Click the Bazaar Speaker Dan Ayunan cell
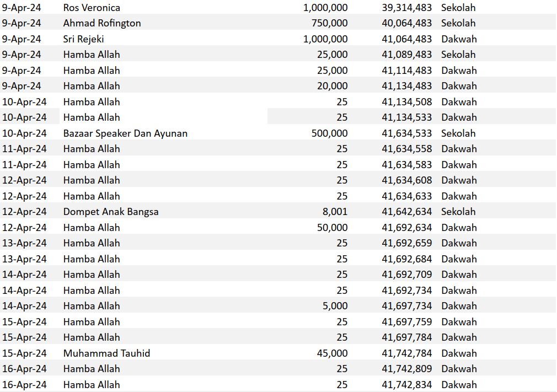Screen dimensions: 557x392 (125, 133)
